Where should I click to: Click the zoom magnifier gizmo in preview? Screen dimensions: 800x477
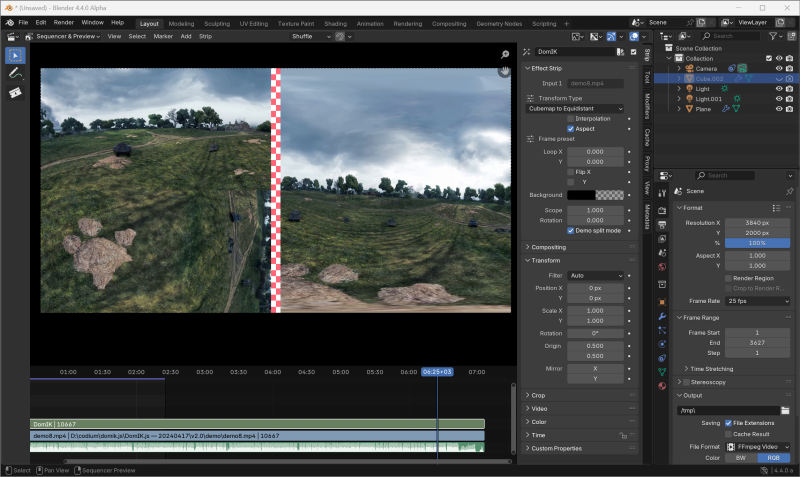click(x=505, y=55)
